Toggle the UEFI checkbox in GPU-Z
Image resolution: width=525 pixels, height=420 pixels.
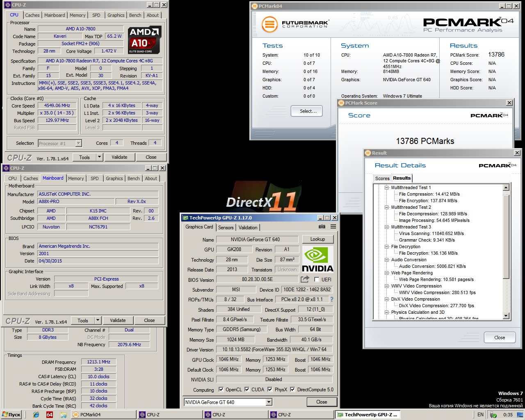coord(317,279)
